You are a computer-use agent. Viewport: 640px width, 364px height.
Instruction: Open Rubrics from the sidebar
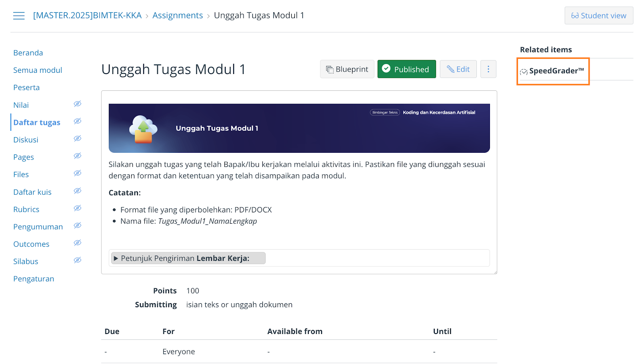click(x=26, y=209)
